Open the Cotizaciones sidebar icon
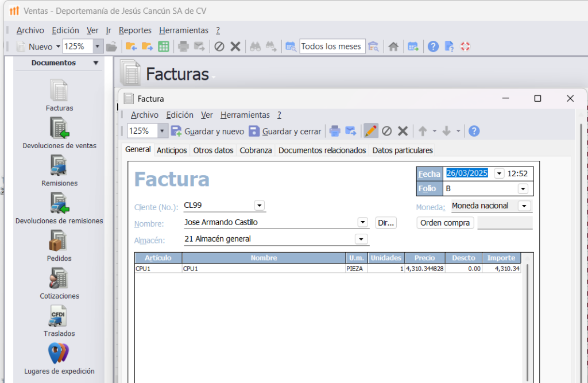 [x=59, y=279]
